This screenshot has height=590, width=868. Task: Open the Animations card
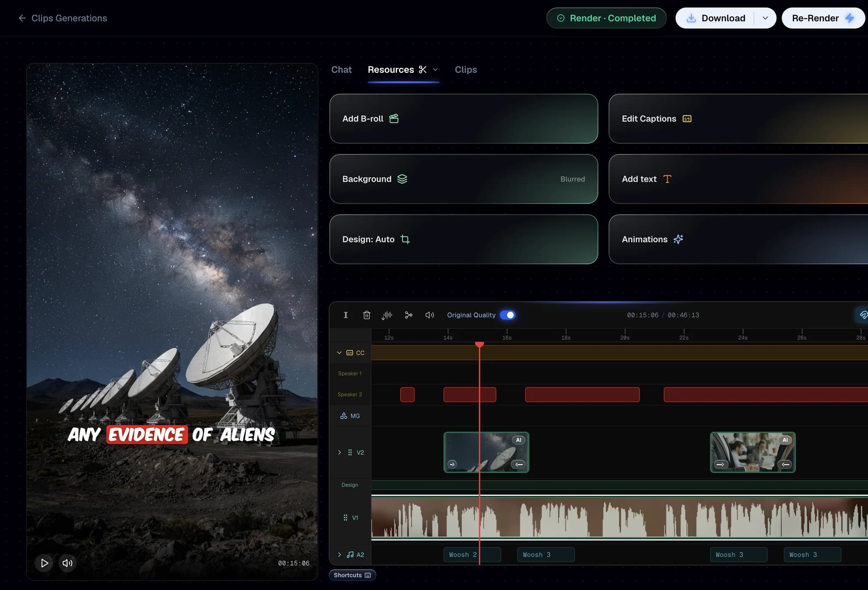tap(738, 239)
